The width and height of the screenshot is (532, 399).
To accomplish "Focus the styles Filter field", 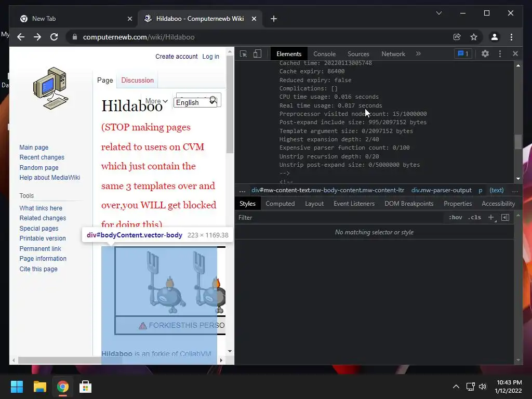I will point(339,218).
